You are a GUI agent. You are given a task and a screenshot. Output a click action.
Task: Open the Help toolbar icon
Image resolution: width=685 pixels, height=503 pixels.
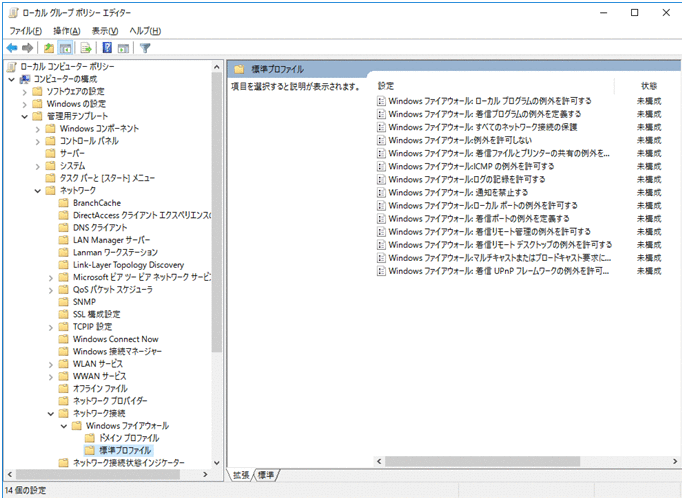[x=107, y=48]
